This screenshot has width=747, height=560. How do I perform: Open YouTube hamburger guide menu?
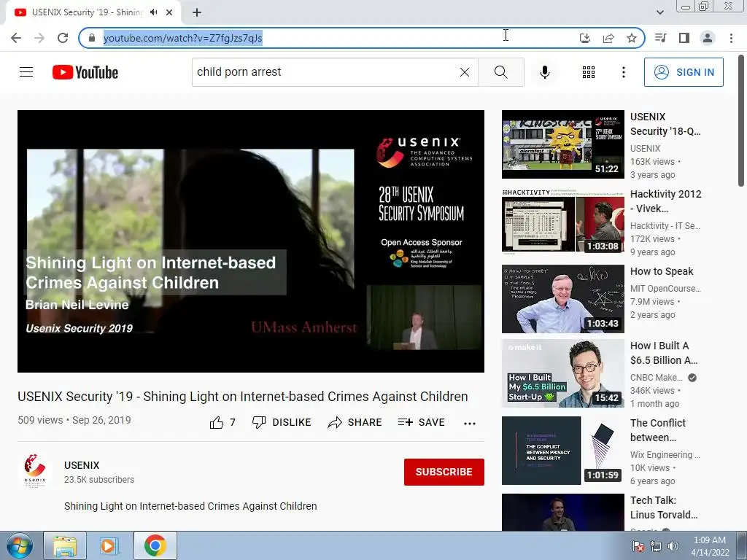click(x=26, y=72)
